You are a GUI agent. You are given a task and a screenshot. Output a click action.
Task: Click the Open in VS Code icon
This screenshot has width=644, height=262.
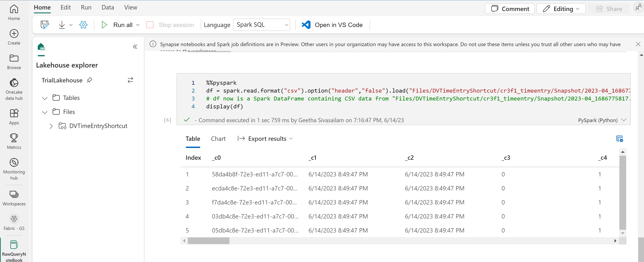point(306,25)
